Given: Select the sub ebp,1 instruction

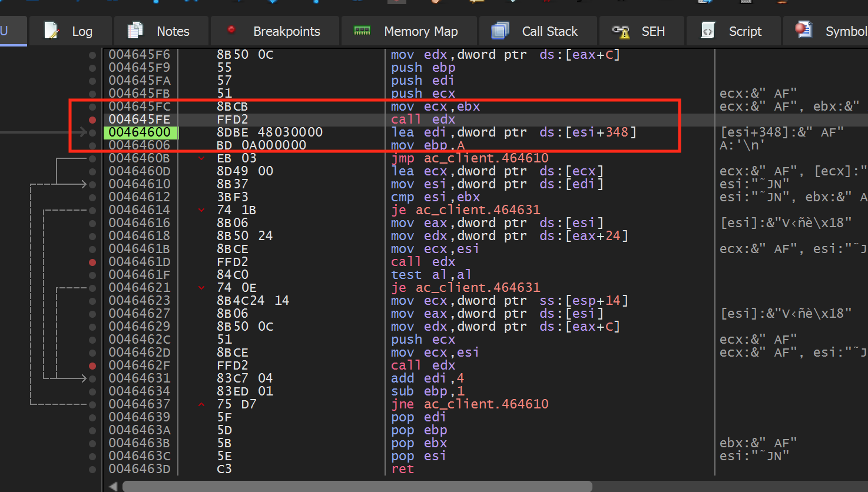Looking at the screenshot, I should pos(428,391).
